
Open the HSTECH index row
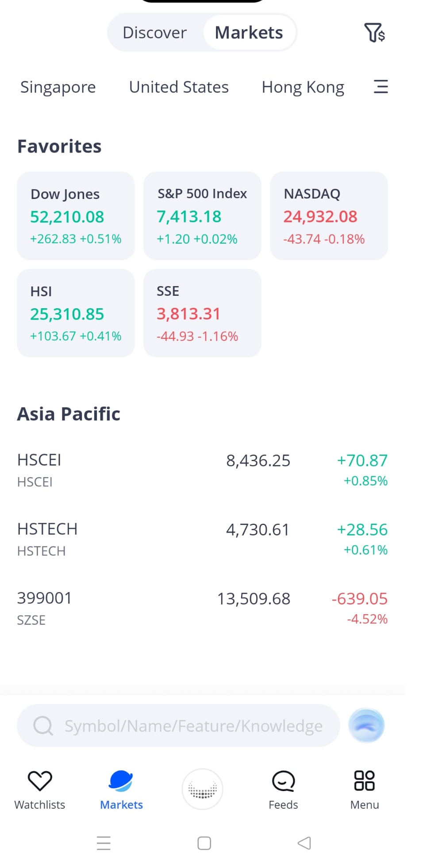(x=202, y=539)
